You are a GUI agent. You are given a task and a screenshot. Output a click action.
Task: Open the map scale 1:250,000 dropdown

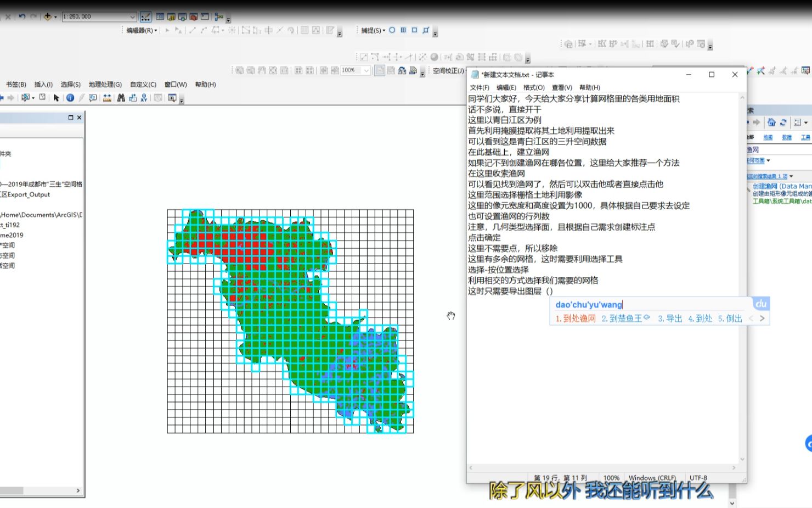point(99,16)
